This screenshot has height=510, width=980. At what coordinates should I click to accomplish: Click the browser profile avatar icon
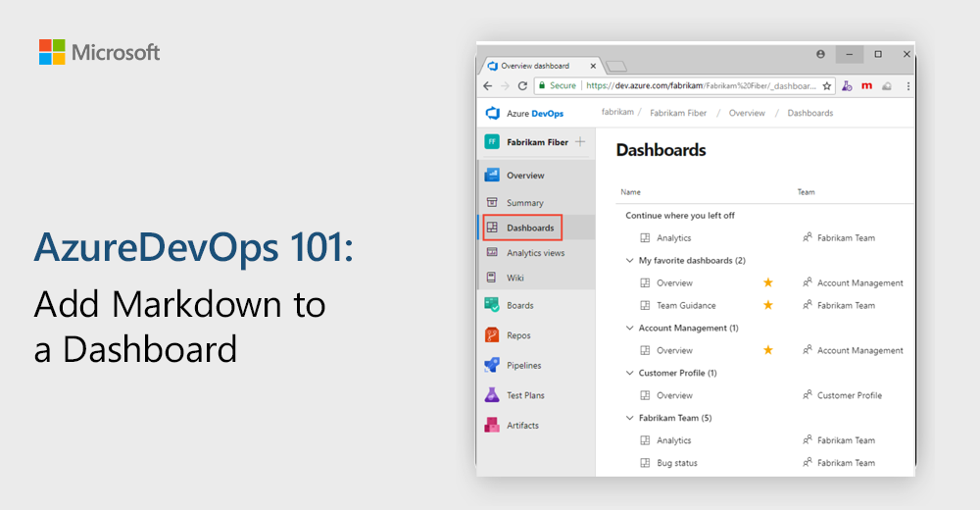pyautogui.click(x=820, y=55)
